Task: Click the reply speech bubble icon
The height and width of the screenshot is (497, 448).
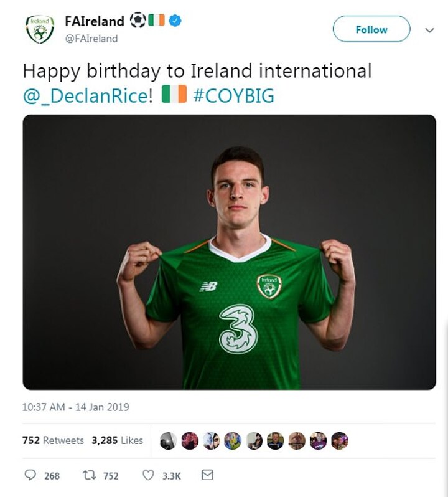Action: point(30,475)
